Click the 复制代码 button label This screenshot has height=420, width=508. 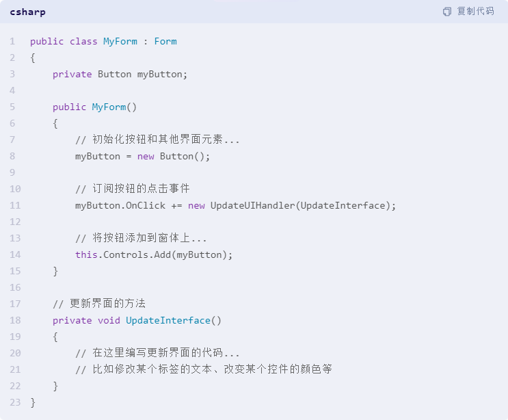tap(476, 12)
